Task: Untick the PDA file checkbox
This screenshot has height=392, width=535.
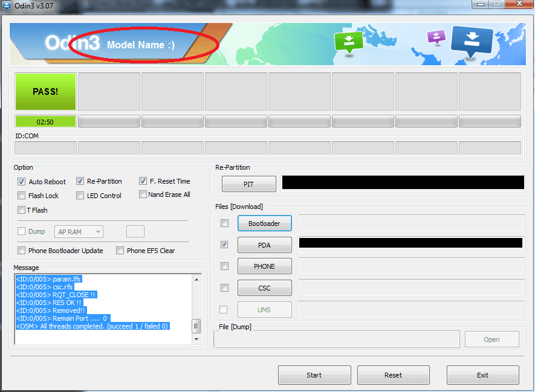Action: pos(224,245)
